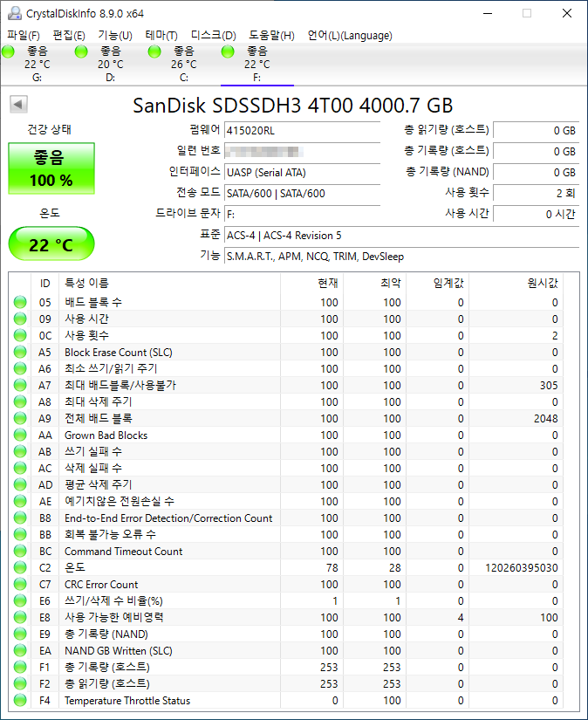Click status icon of row A6
Image resolution: width=588 pixels, height=720 pixels.
pos(20,368)
